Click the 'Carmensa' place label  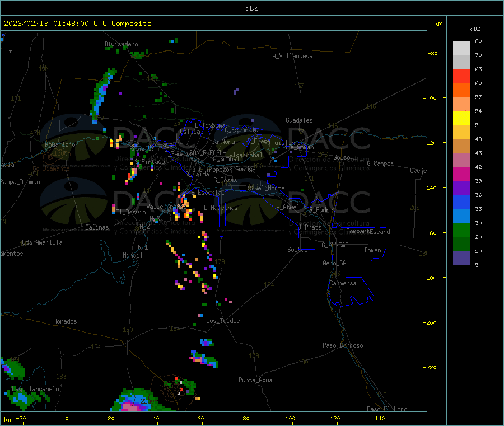coord(343,283)
